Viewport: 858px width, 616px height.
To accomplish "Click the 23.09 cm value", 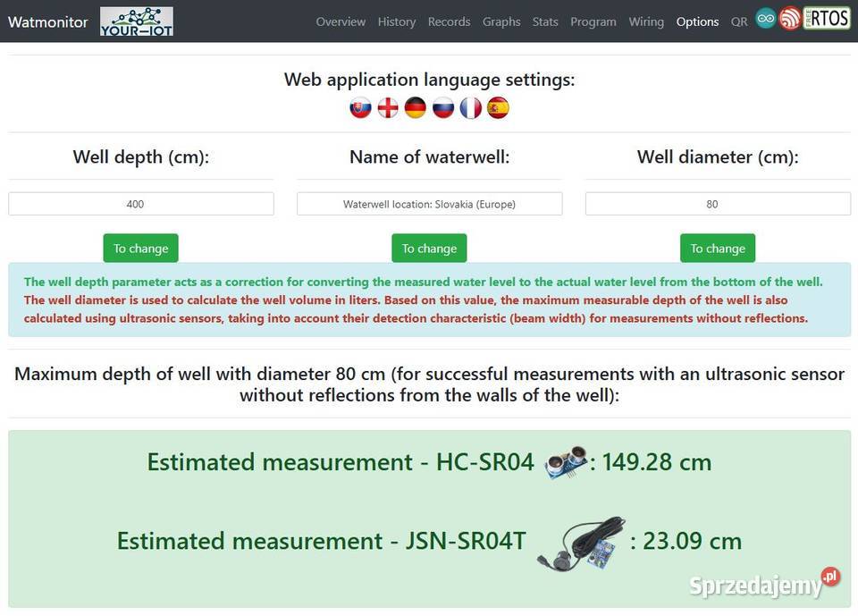I will tap(692, 541).
